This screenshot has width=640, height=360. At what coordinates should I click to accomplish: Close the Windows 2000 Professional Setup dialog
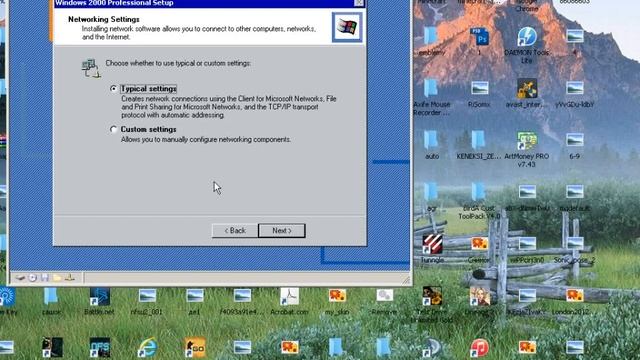358,3
